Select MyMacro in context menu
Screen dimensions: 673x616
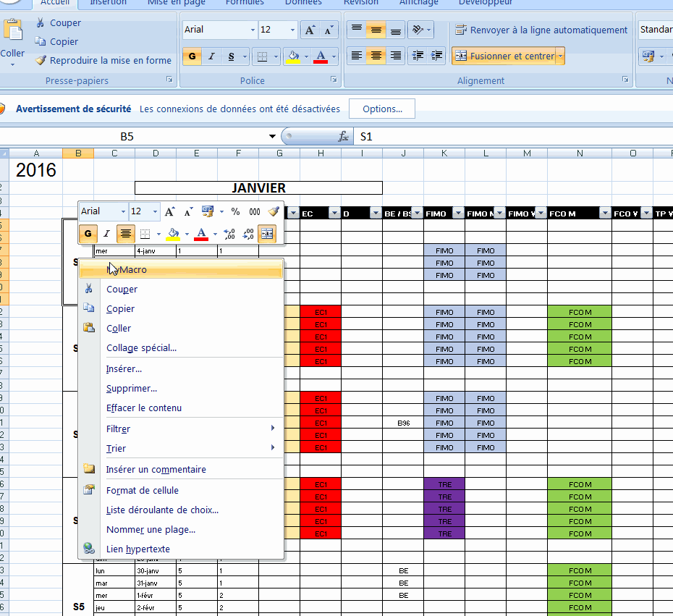click(181, 269)
